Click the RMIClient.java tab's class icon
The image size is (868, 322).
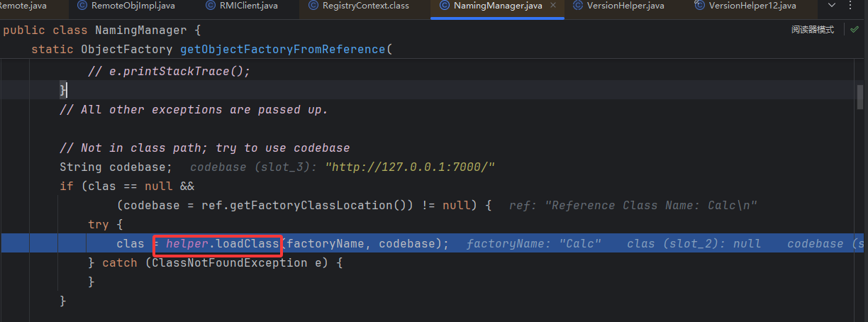(212, 6)
